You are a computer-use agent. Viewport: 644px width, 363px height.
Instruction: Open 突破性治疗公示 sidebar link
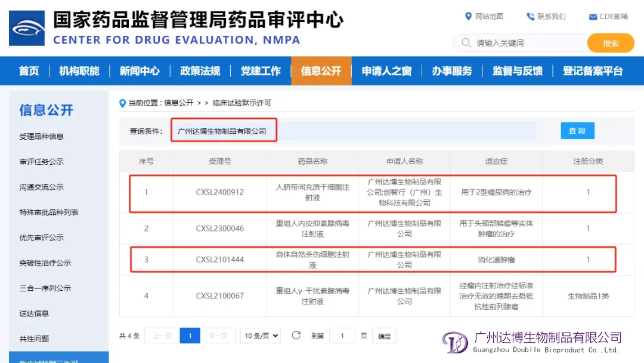coord(45,263)
